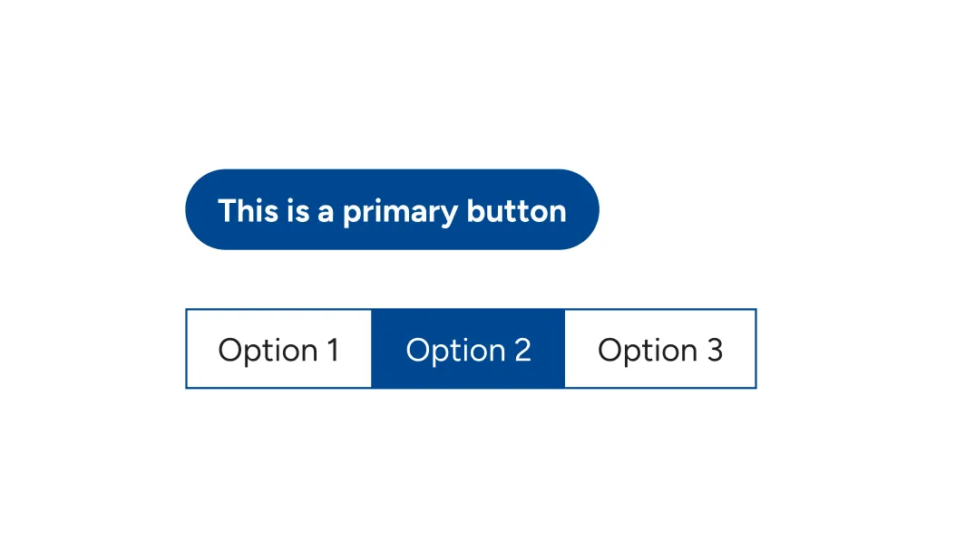
Task: Pick Option 2 from the button group
Action: coord(468,349)
